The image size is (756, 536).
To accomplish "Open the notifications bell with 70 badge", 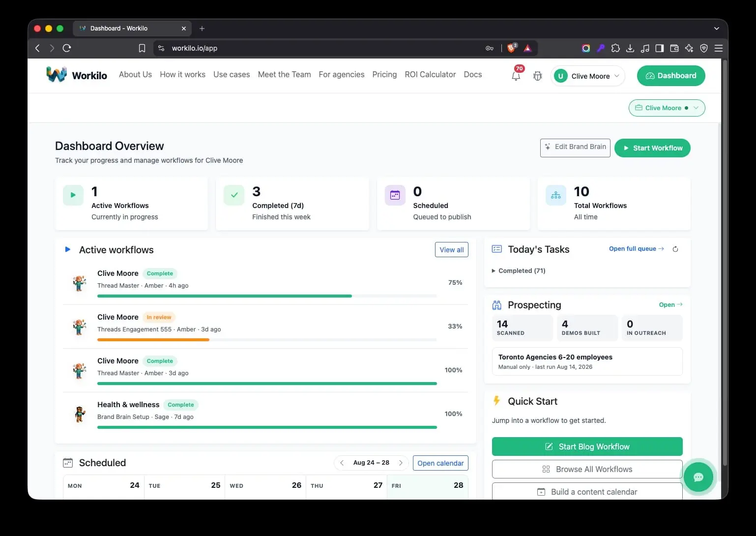I will pos(516,76).
